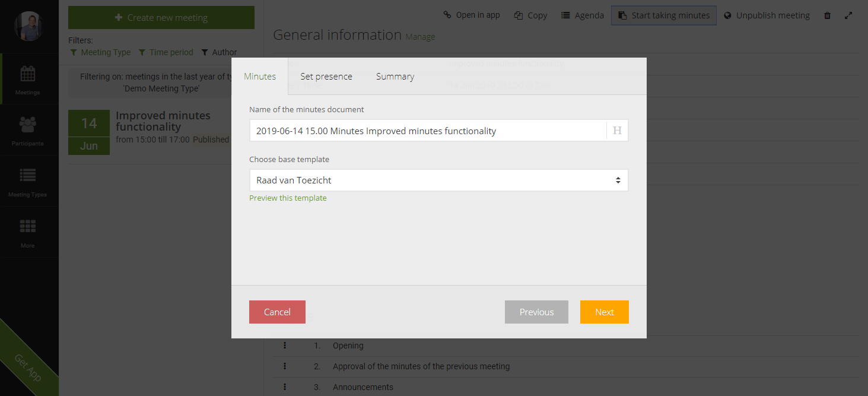Switch to the Set presence tab
Screen dimensions: 868x396
[x=326, y=77]
